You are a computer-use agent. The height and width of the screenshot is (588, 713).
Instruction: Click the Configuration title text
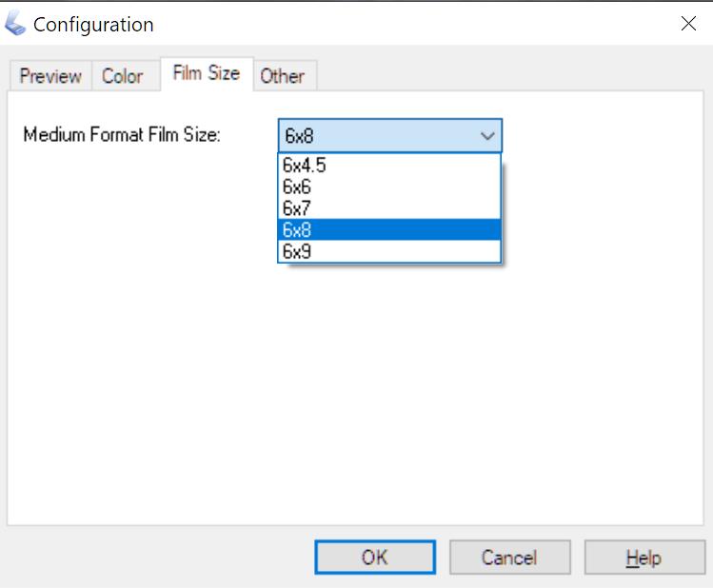93,24
